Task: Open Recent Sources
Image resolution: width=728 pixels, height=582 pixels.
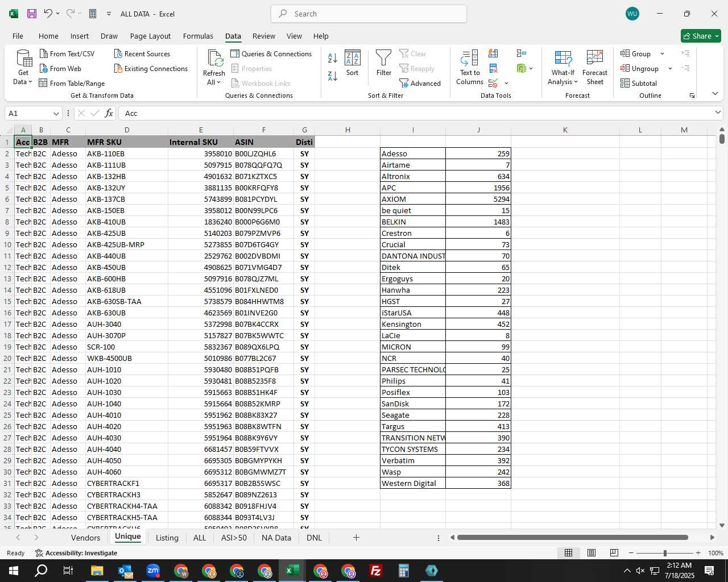Action: pyautogui.click(x=142, y=53)
